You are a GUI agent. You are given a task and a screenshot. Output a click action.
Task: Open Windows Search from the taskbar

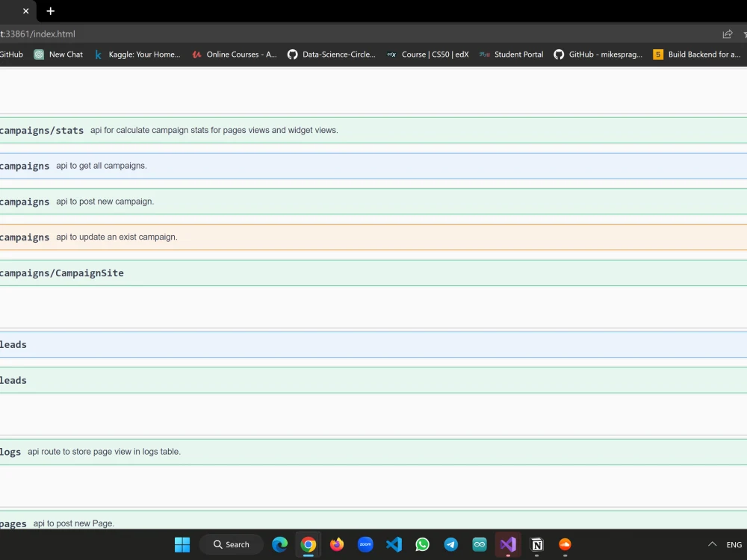[x=231, y=544]
